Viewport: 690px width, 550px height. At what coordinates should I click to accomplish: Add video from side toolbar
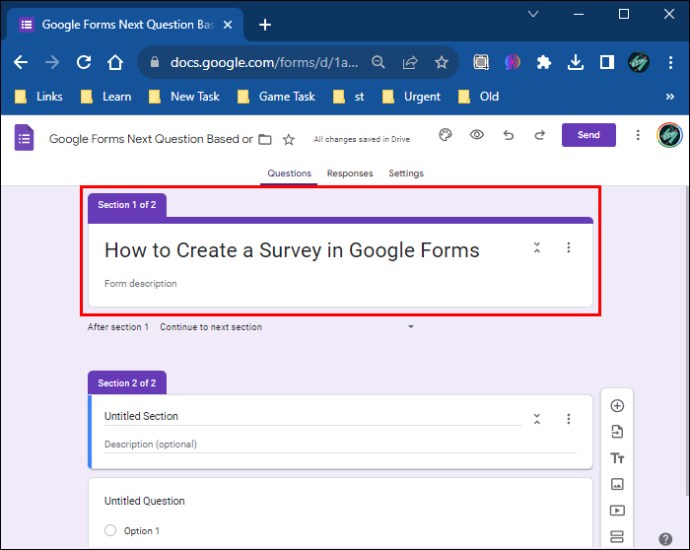point(617,510)
